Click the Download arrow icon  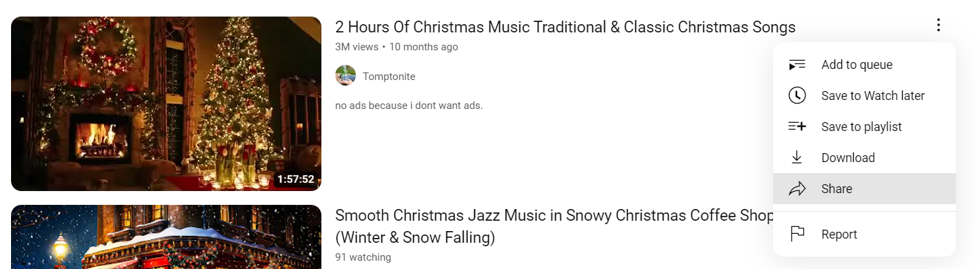797,157
